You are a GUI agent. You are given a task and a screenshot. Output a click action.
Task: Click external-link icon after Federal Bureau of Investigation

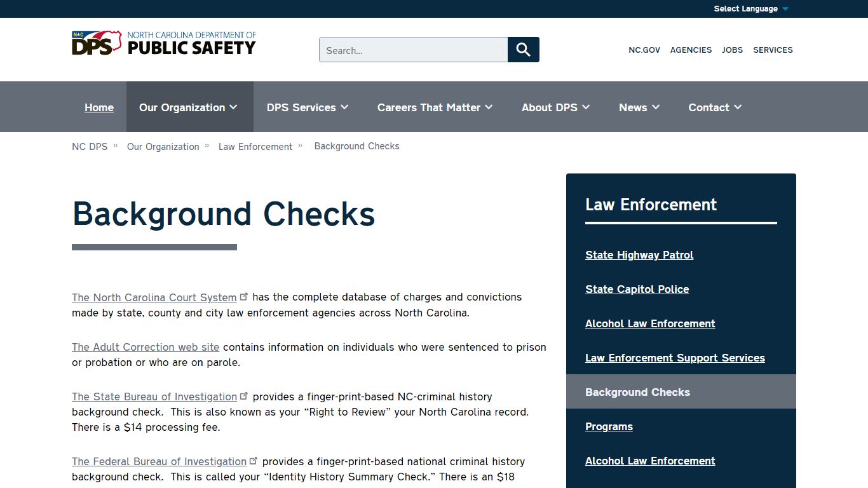(x=255, y=460)
